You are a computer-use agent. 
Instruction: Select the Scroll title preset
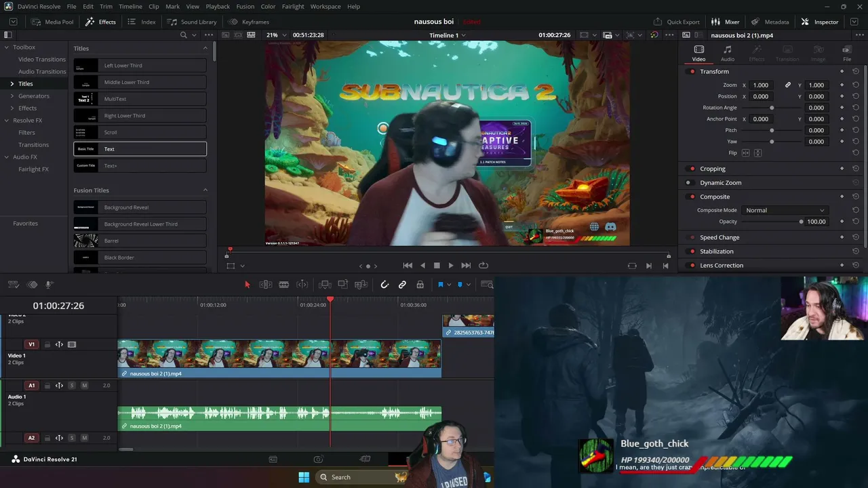pyautogui.click(x=140, y=132)
